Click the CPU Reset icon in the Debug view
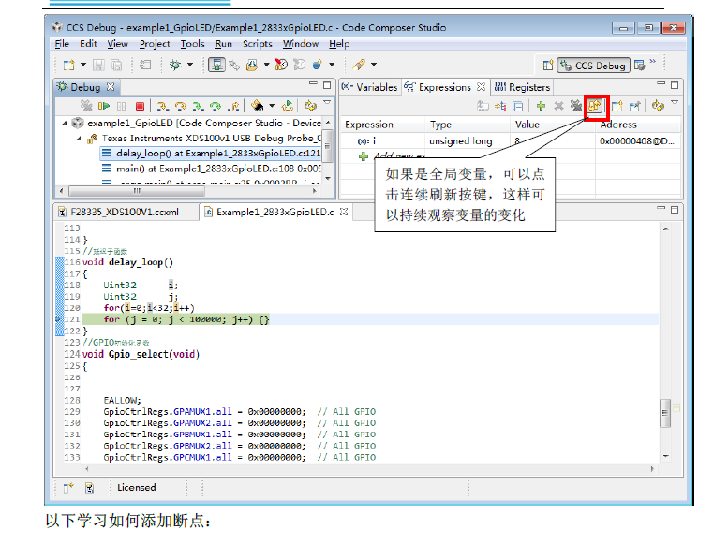Screen dimensions: 728x560 coord(258,106)
